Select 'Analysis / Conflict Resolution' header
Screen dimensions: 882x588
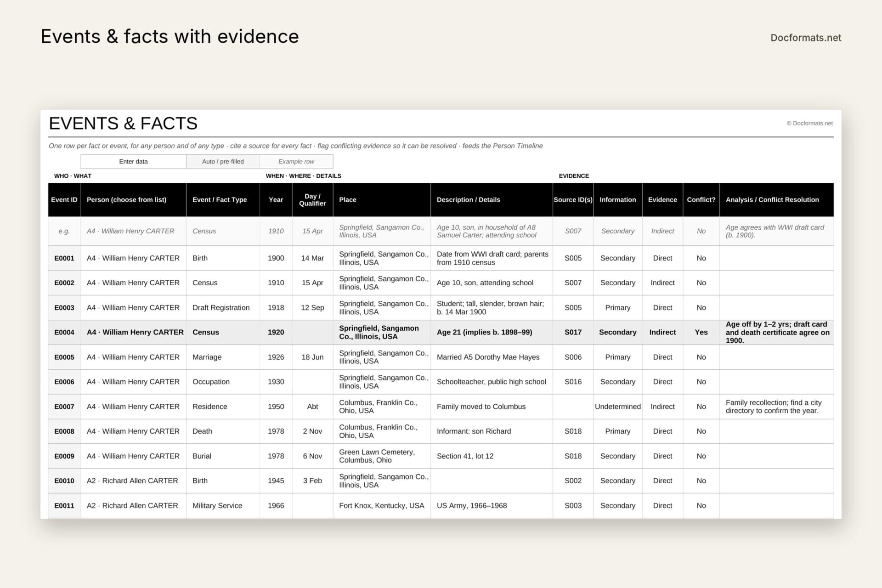coord(776,200)
